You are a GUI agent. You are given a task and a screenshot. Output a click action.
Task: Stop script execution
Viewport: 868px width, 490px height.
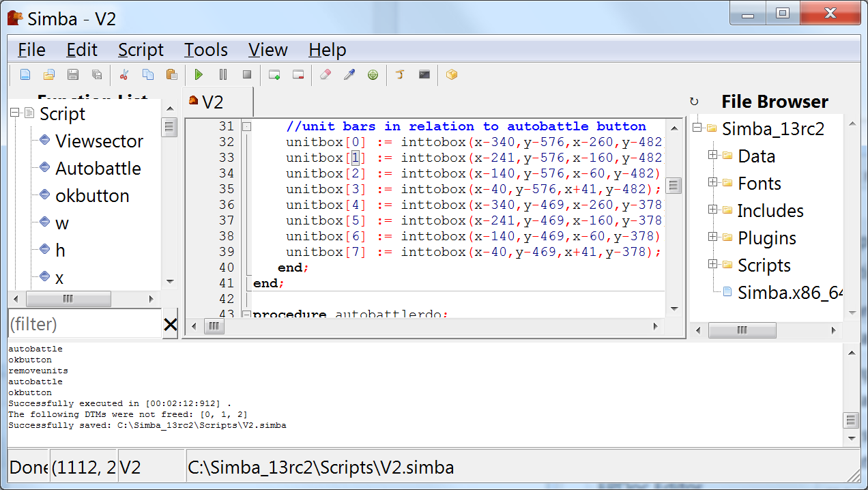pyautogui.click(x=246, y=74)
